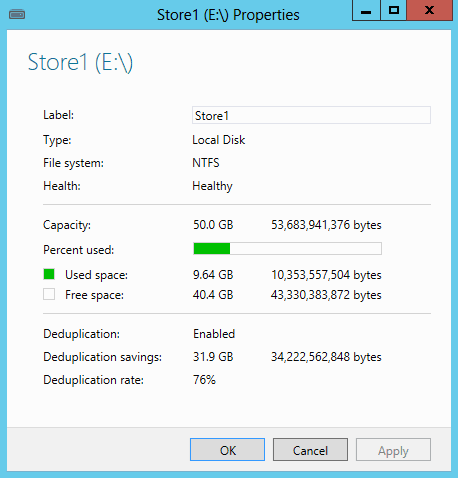This screenshot has width=458, height=478.
Task: Dismiss dialog with Cancel button
Action: 310,450
